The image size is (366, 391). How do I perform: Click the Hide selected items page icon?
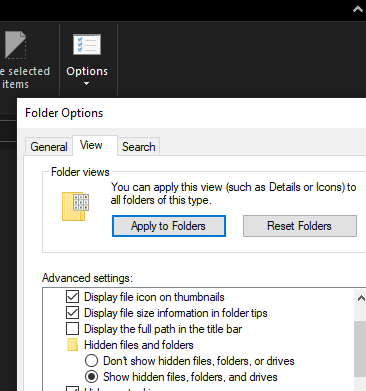point(15,45)
